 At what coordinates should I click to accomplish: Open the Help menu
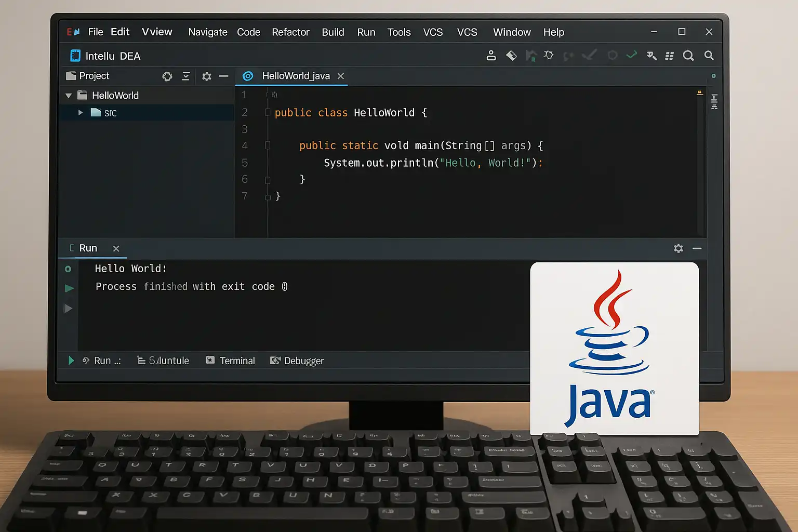point(554,32)
